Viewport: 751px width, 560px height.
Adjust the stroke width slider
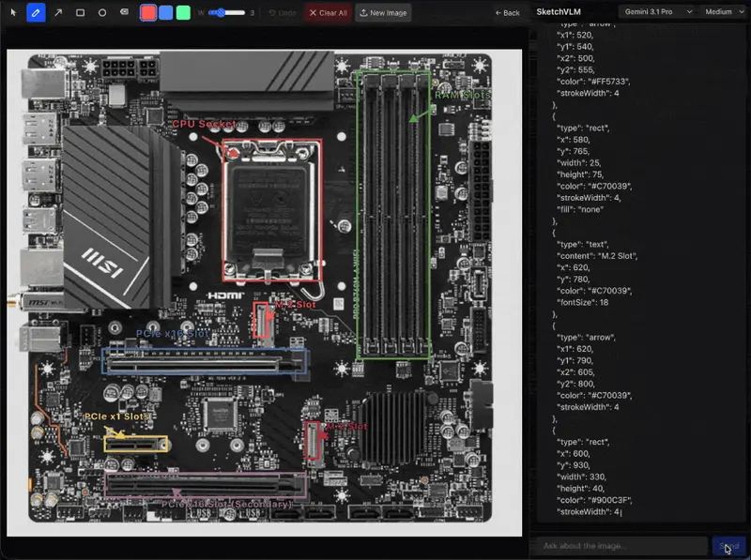click(226, 12)
